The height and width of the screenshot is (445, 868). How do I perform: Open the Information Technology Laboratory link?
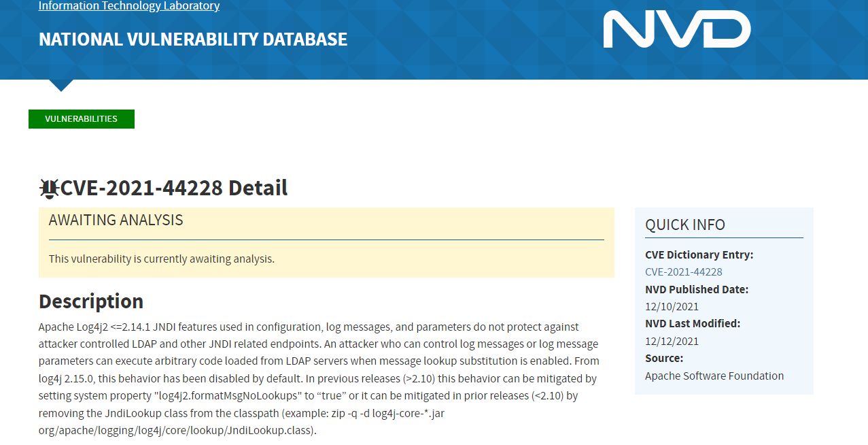pos(129,6)
